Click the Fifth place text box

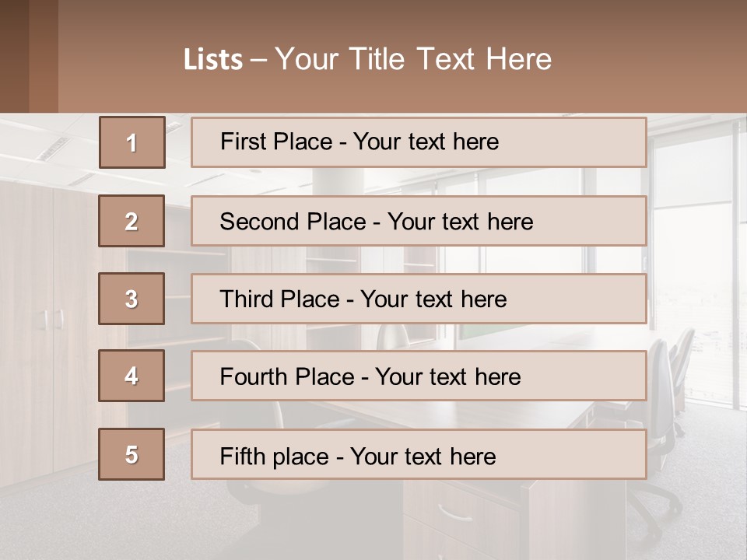click(x=419, y=454)
